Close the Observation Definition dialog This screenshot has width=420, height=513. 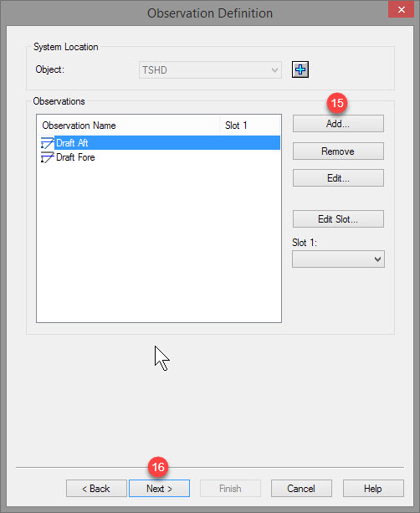point(402,9)
